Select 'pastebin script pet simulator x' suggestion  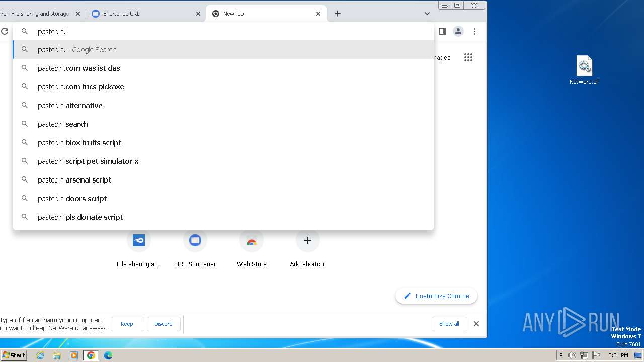pyautogui.click(x=223, y=161)
